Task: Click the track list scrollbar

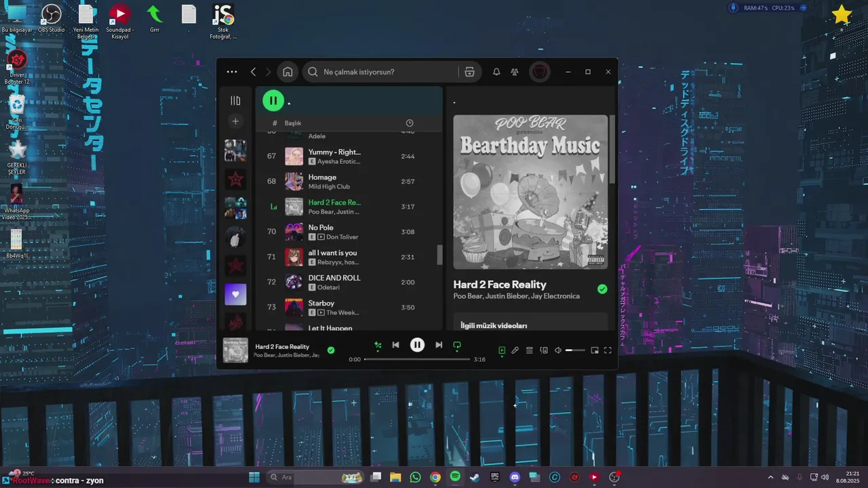Action: click(x=439, y=255)
